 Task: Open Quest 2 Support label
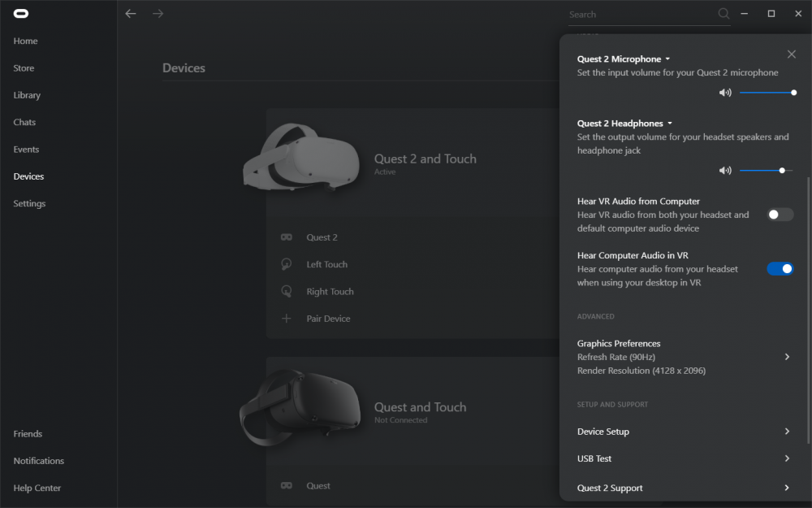(x=610, y=488)
